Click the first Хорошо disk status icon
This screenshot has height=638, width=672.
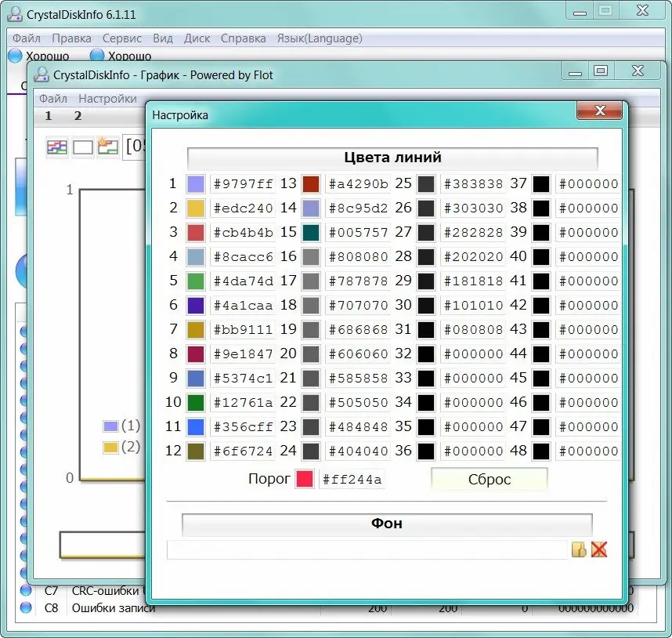16,56
